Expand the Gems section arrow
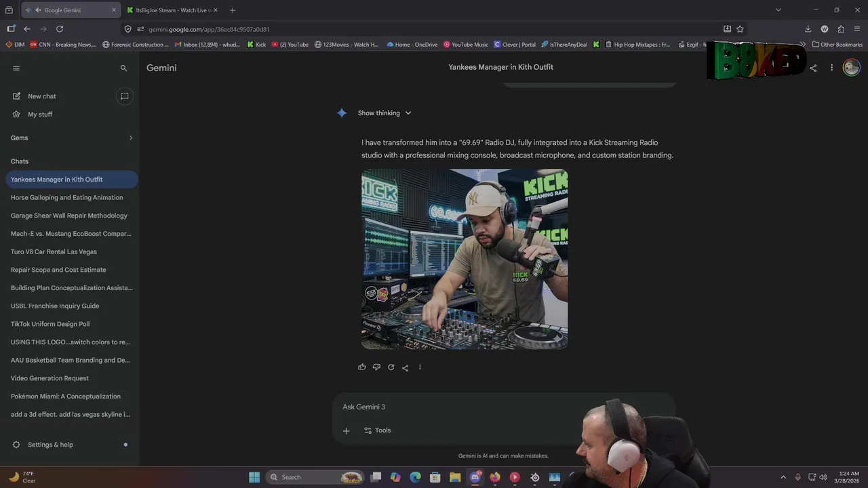This screenshot has width=868, height=488. pos(131,138)
